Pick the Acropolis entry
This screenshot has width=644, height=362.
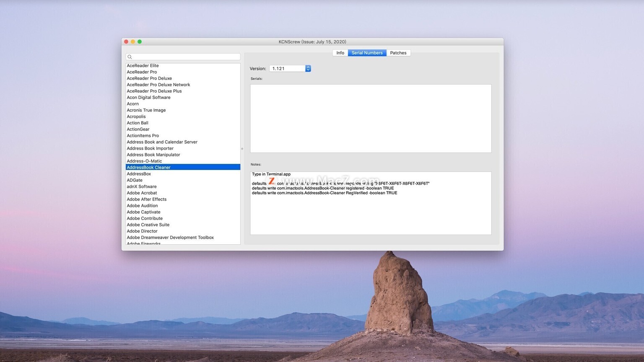(183, 116)
